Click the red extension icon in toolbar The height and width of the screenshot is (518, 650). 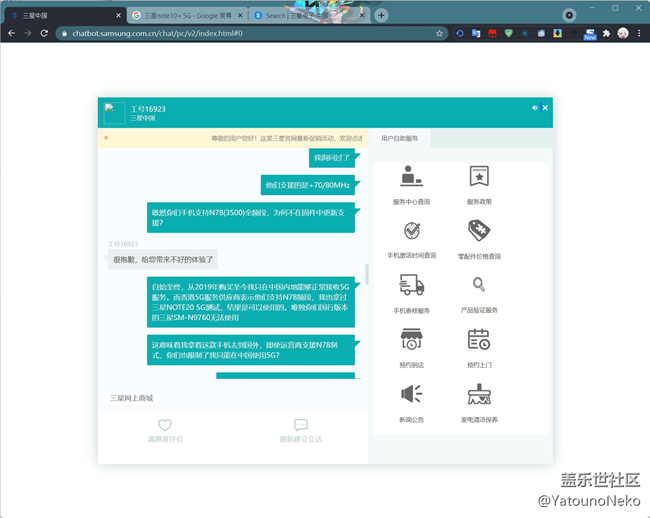492,33
